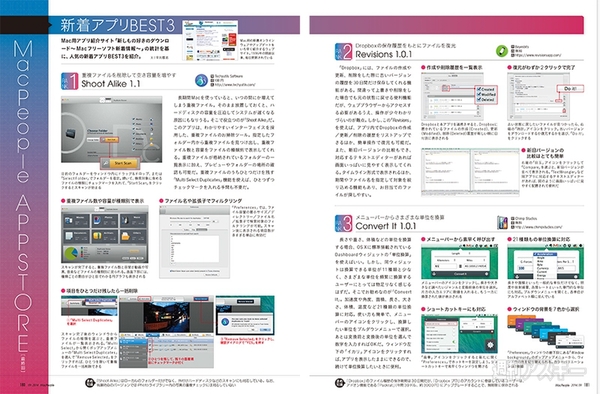Open the removal confirmation dialog screenshot
This screenshot has height=394, width=600.
tap(245, 316)
